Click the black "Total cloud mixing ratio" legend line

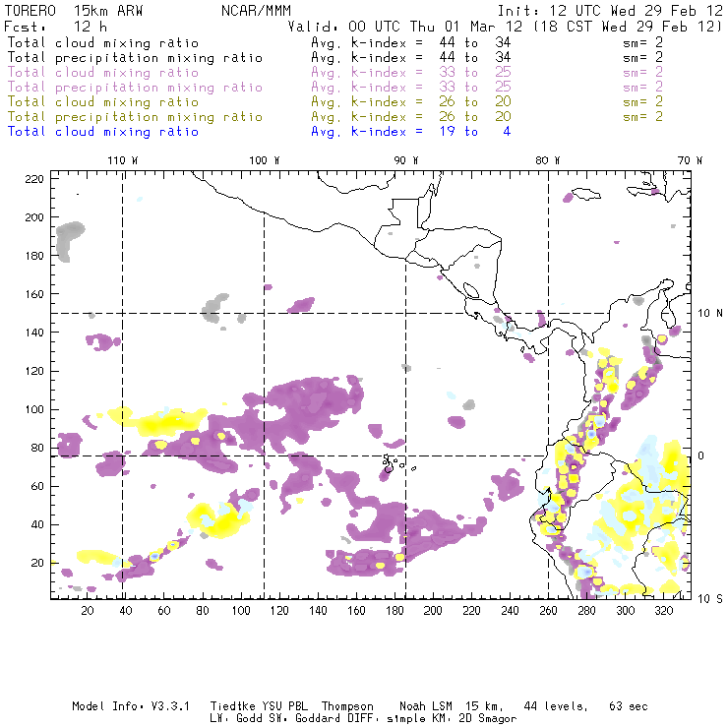(103, 42)
